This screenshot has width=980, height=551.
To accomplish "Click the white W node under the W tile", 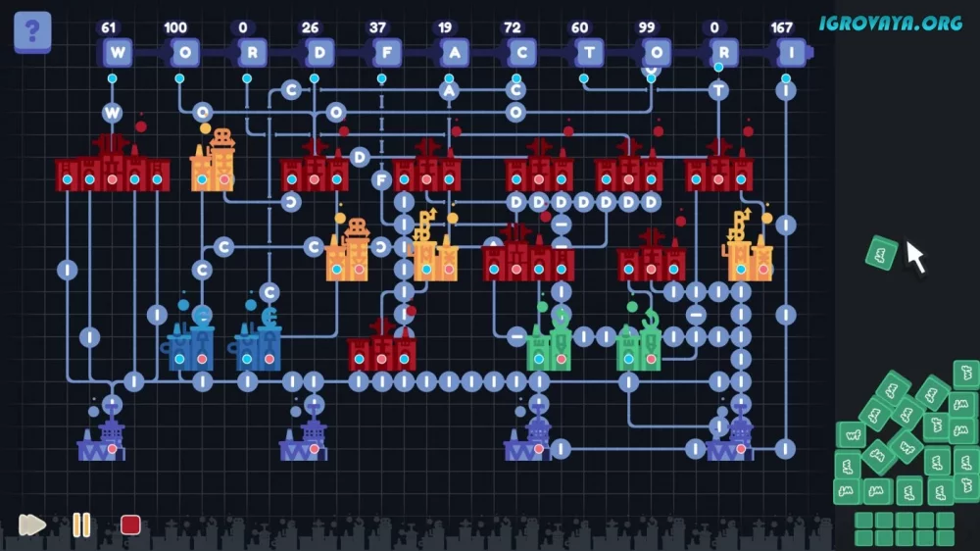I will [x=113, y=113].
